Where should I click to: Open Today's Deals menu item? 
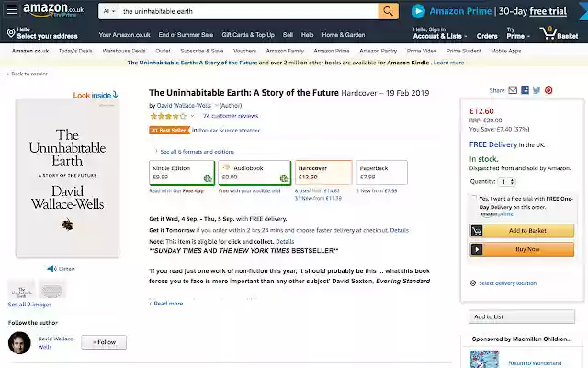tap(75, 51)
